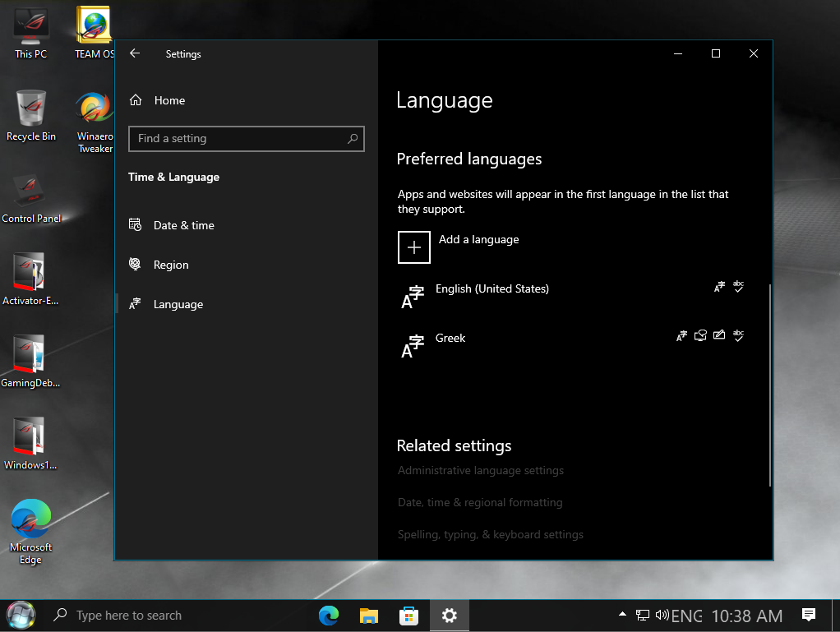Select the TEAM OS desktop shortcut
840x632 pixels.
pyautogui.click(x=94, y=33)
